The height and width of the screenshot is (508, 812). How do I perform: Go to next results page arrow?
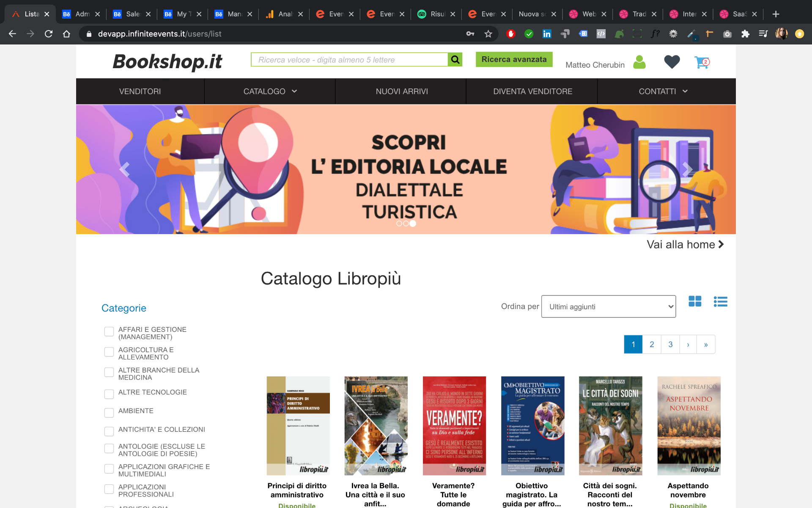click(x=688, y=345)
